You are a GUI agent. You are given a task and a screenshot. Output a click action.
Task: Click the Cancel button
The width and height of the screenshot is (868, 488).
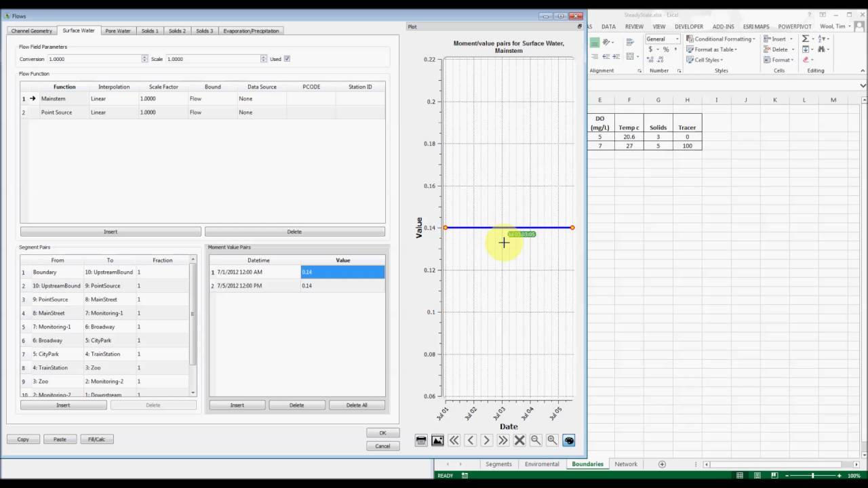pyautogui.click(x=382, y=446)
